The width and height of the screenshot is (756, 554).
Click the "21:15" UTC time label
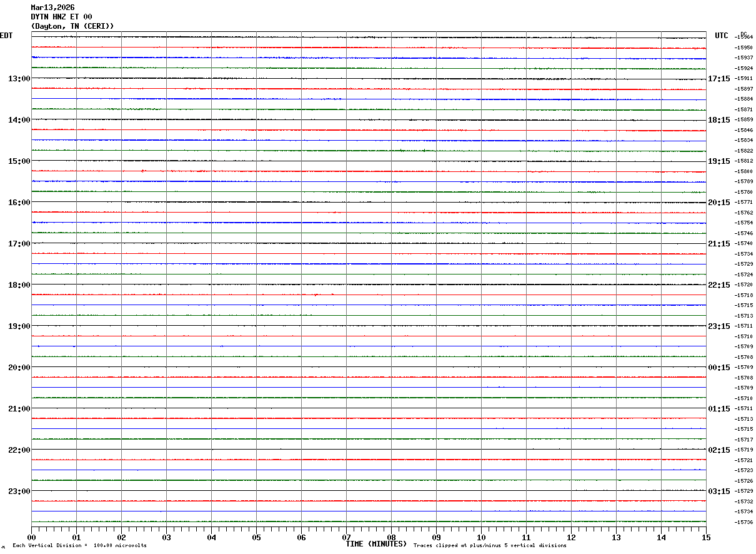point(719,244)
